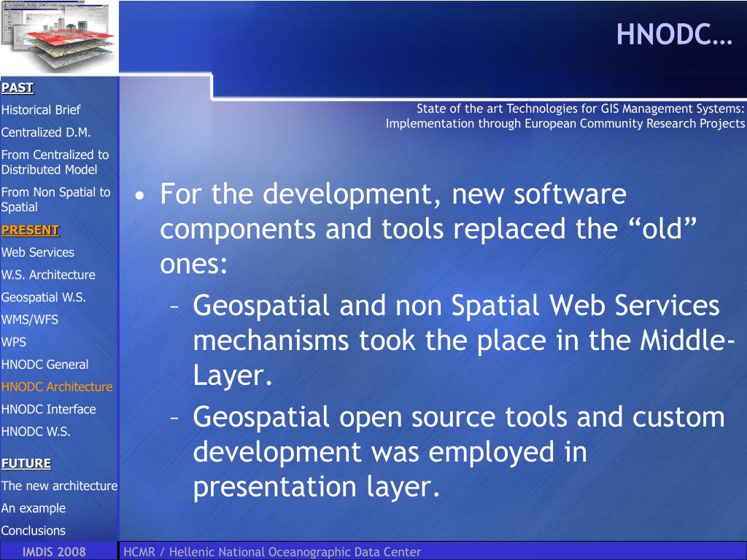
Task: Navigate to W.S. Architecture
Action: click(x=48, y=275)
